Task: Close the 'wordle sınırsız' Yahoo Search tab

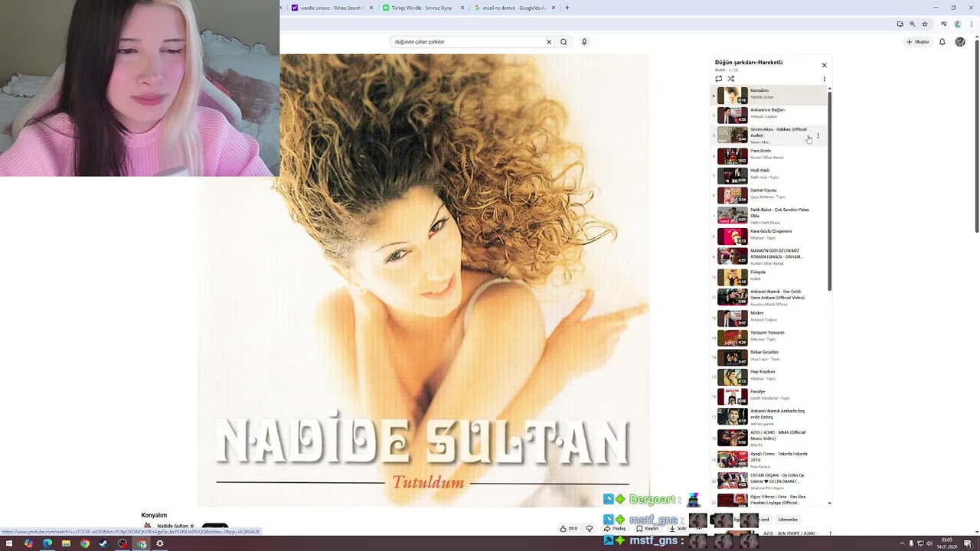Action: [371, 8]
